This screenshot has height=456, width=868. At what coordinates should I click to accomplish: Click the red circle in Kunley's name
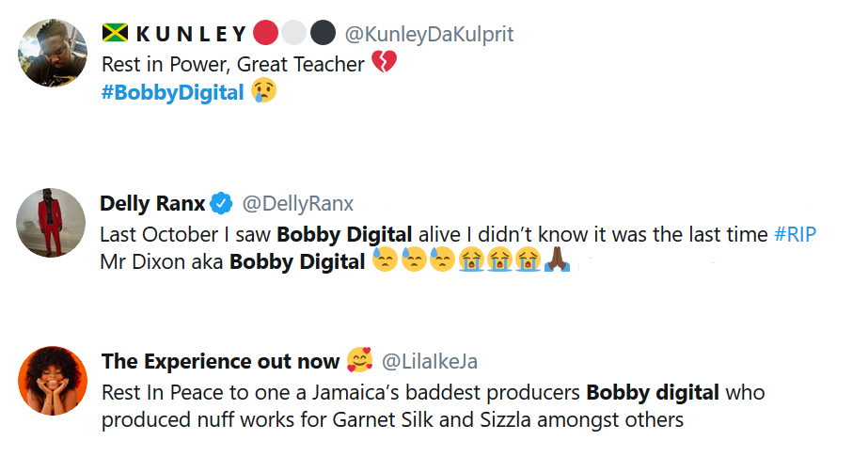point(266,35)
